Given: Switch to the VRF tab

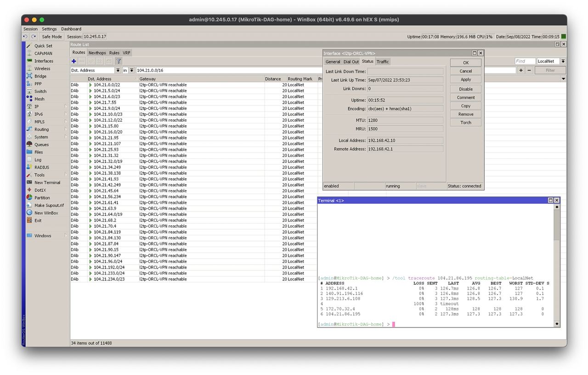Looking at the screenshot, I should tap(127, 53).
